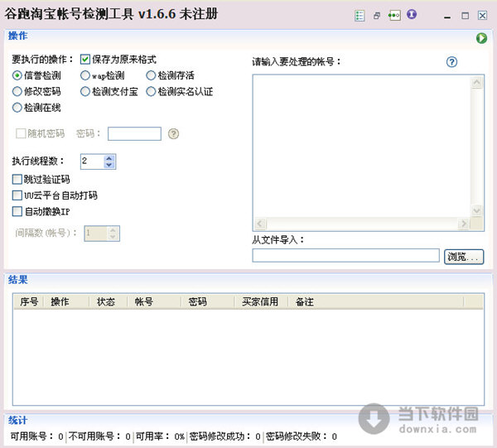Click the password help question icon
497x448 pixels.
coord(173,133)
